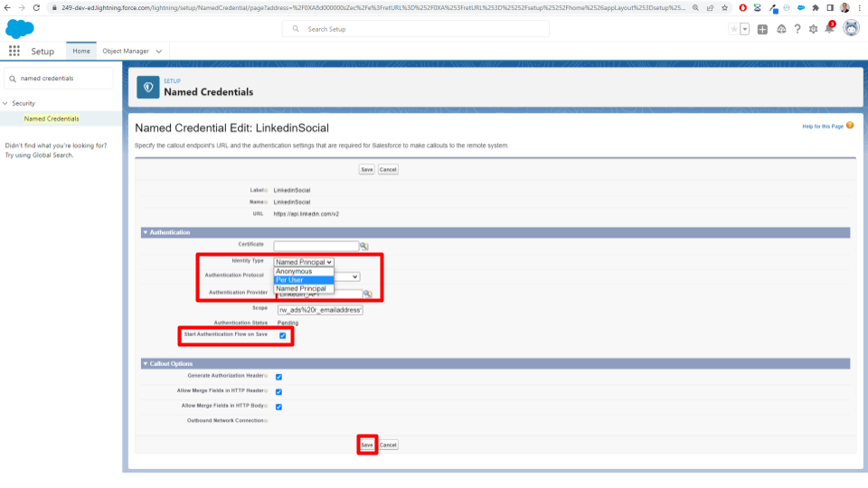This screenshot has width=868, height=488.
Task: Open the browser extensions puzzle icon
Action: [x=816, y=8]
